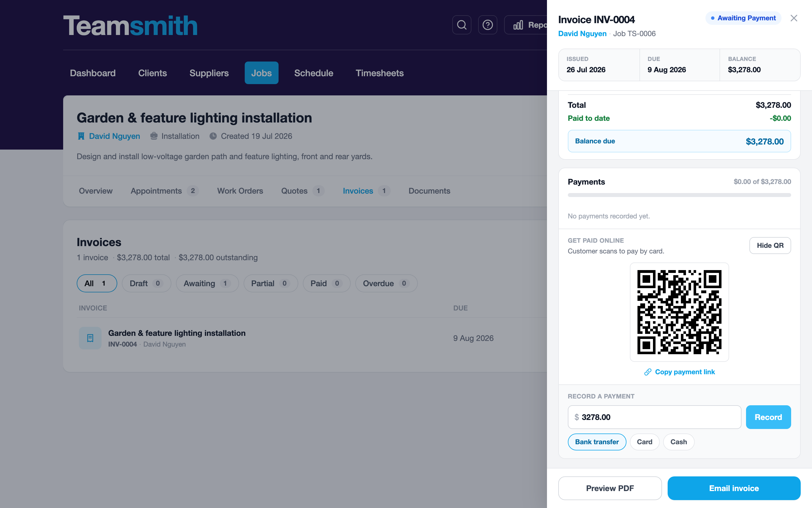Screen dimensions: 812x508
Task: Click the invoice number INV-0004 in the row
Action: click(122, 344)
